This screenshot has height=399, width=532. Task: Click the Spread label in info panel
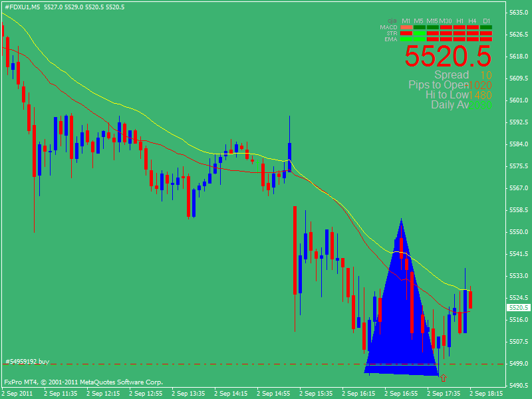(452, 75)
